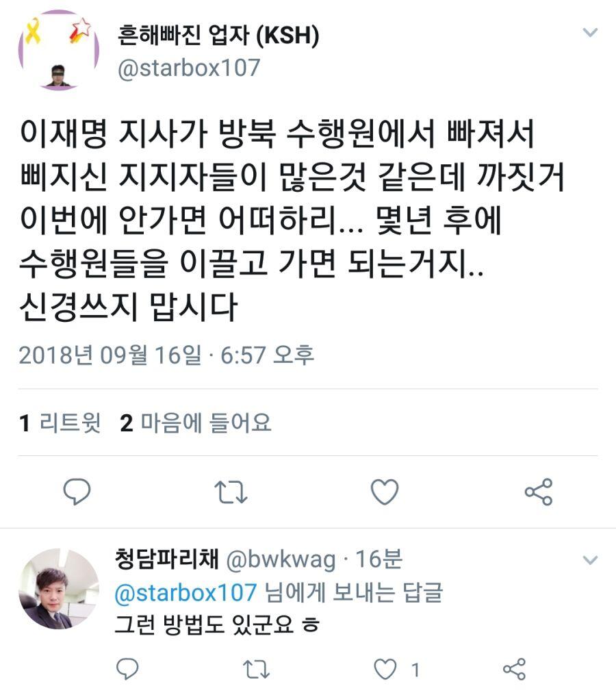This screenshot has width=616, height=695.
Task: Open the 청담파리채 display name
Action: (166, 559)
